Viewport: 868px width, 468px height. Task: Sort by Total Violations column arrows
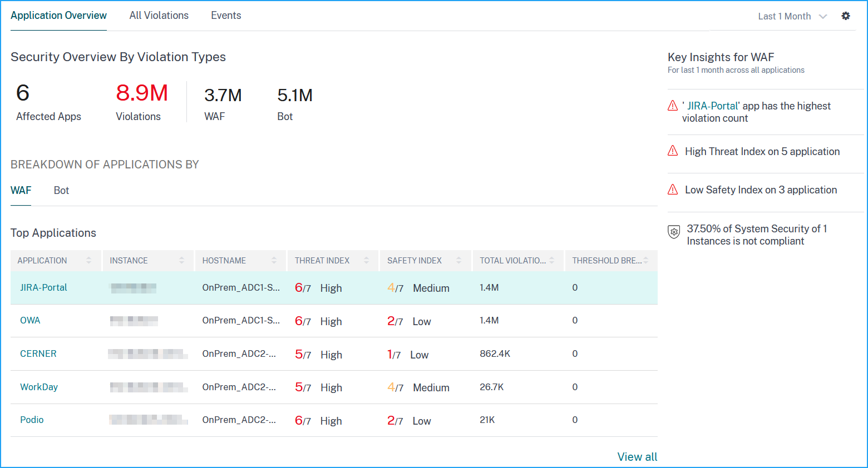(551, 260)
